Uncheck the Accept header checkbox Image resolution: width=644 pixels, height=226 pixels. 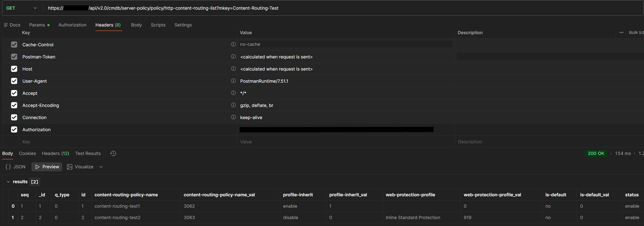pyautogui.click(x=14, y=93)
